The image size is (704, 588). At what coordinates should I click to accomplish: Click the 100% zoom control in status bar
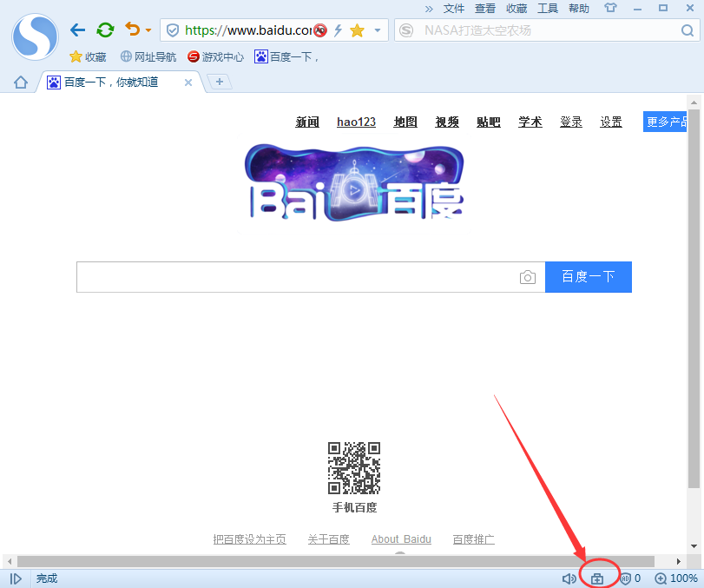tap(676, 578)
